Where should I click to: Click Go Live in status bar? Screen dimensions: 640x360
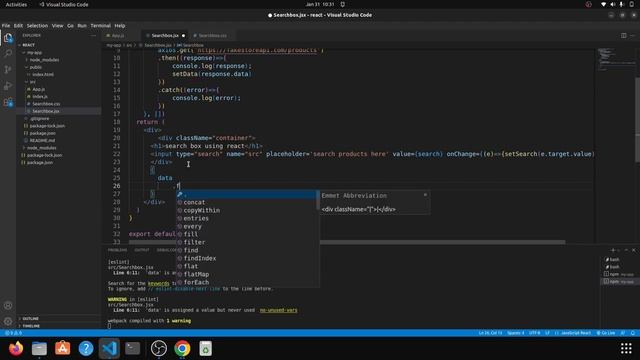pos(606,333)
